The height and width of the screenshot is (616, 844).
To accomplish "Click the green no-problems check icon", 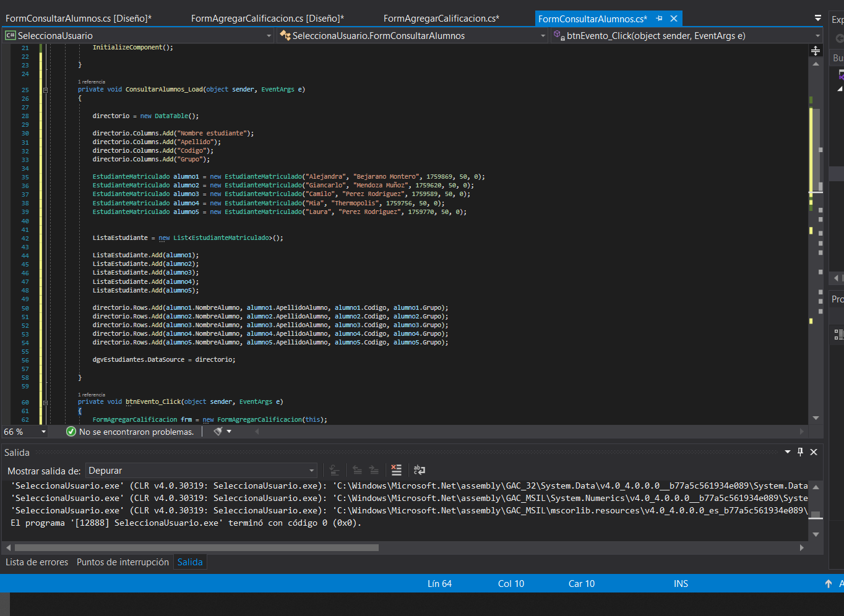I will pos(71,432).
